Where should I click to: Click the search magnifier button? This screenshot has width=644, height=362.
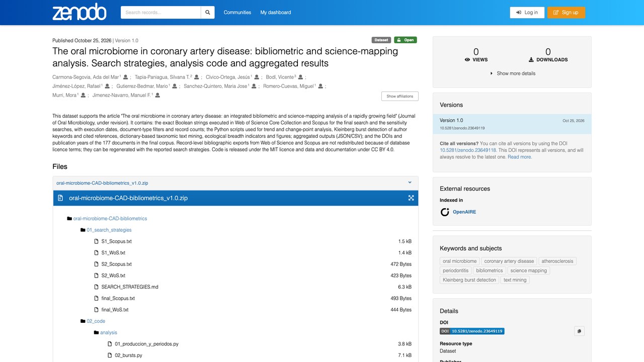[x=207, y=13]
